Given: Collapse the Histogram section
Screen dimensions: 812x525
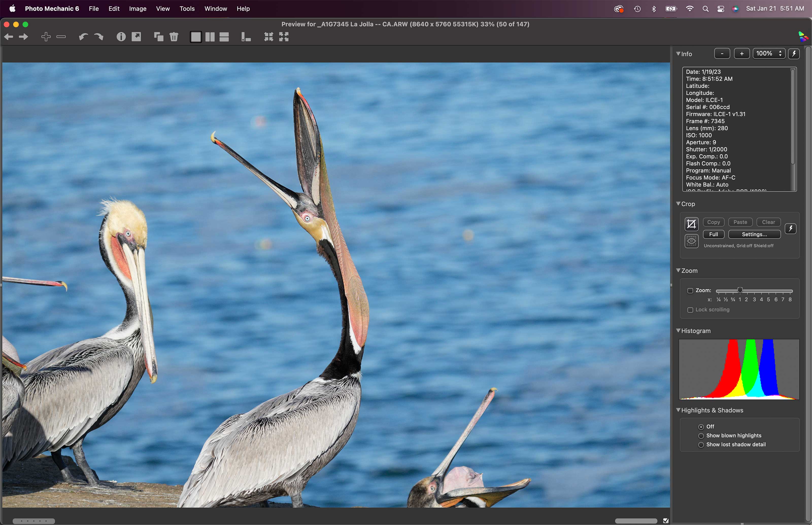Looking at the screenshot, I should pos(678,330).
